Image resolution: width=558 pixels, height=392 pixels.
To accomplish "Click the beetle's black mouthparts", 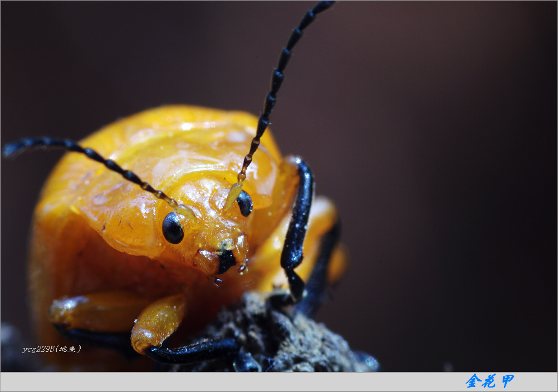I will tap(226, 261).
